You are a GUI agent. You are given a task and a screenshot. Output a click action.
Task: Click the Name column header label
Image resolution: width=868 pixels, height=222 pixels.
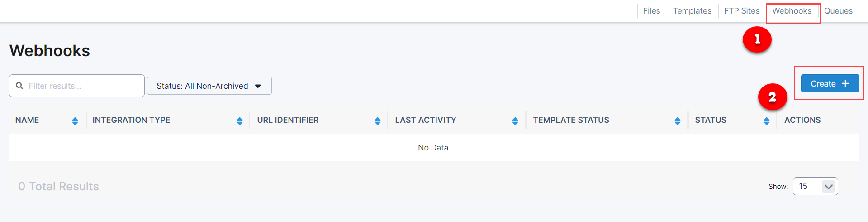point(27,120)
